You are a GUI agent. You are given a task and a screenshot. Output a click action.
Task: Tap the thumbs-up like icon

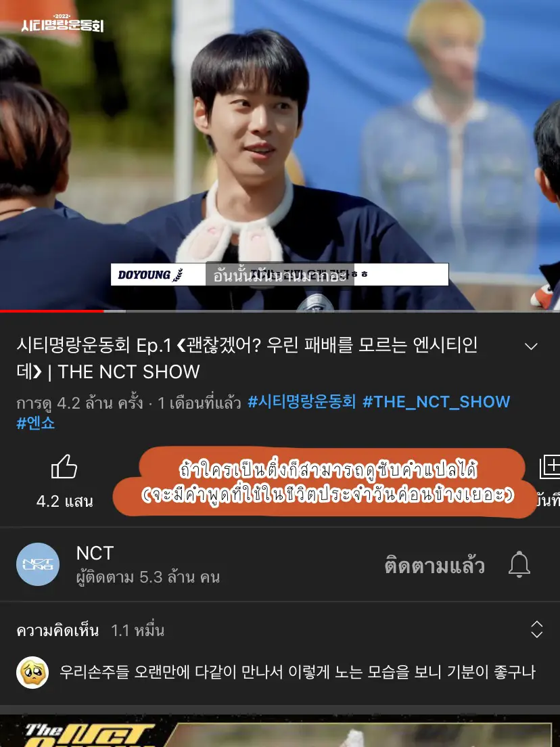[64, 466]
